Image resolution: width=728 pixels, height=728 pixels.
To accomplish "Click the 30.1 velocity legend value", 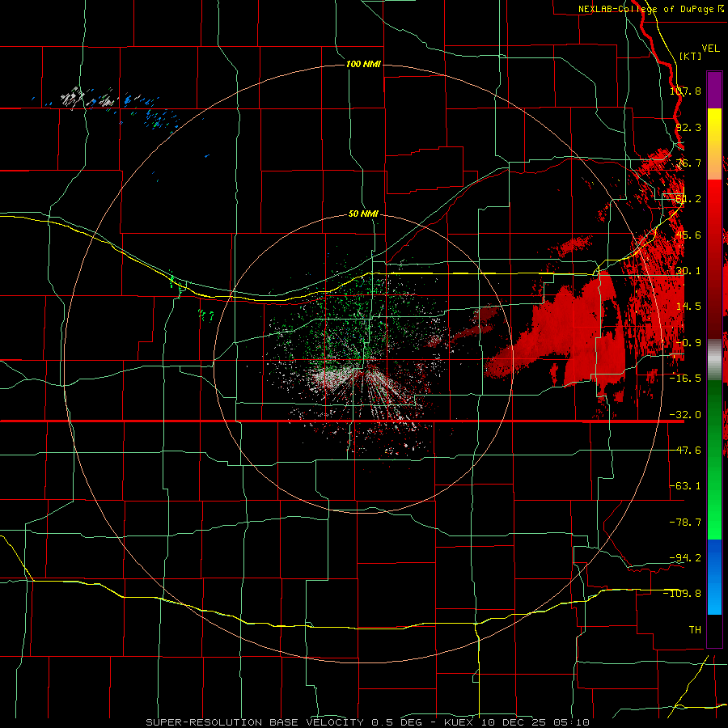I will [688, 271].
